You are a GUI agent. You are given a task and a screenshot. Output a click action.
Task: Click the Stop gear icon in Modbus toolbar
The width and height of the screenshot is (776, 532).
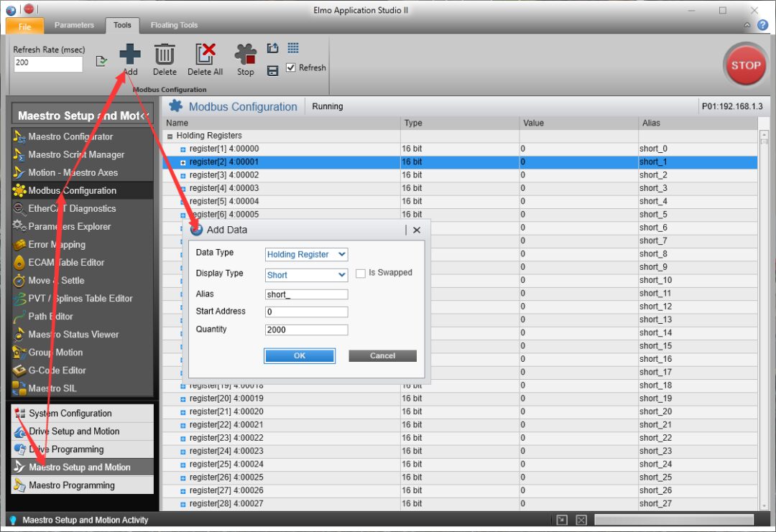(x=246, y=54)
